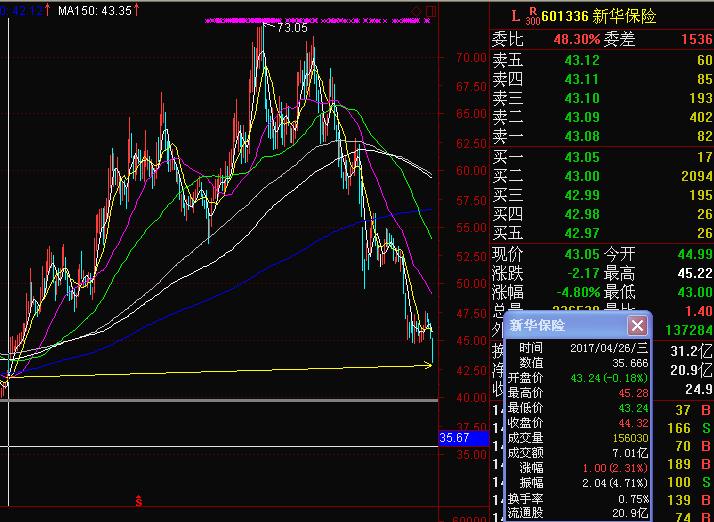Click the R300 badge next to stock code

pyautogui.click(x=532, y=15)
